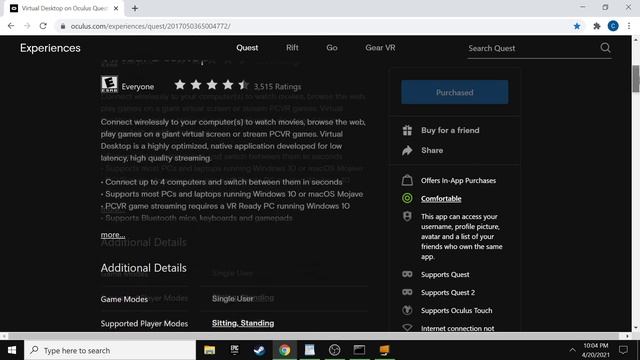Click the privacy shield icon beside app access text
This screenshot has height=360, width=640.
coord(407,216)
